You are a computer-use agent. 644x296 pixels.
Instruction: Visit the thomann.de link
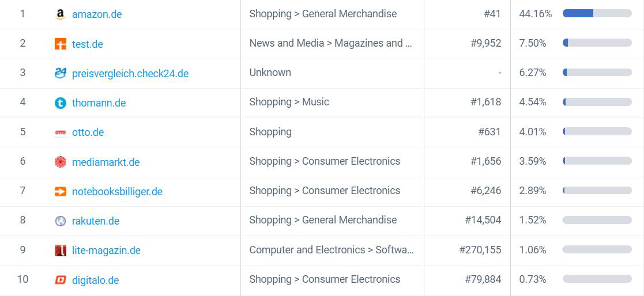[x=99, y=103]
